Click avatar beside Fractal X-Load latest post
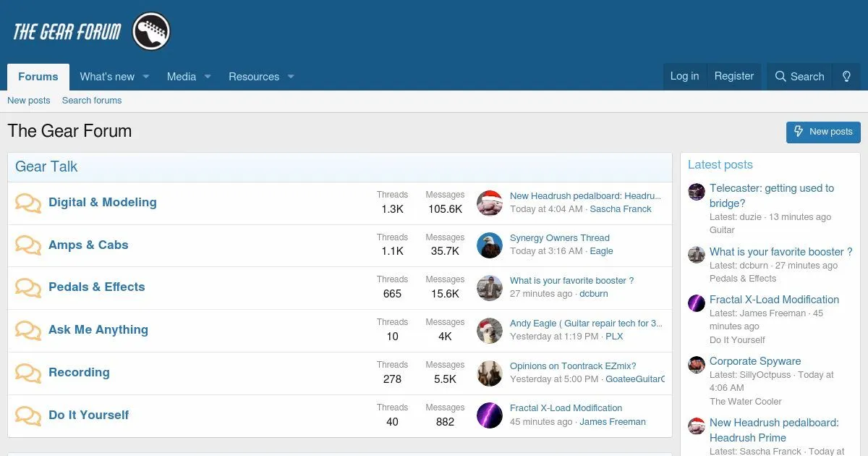Viewport: 868px width, 456px height. [697, 303]
